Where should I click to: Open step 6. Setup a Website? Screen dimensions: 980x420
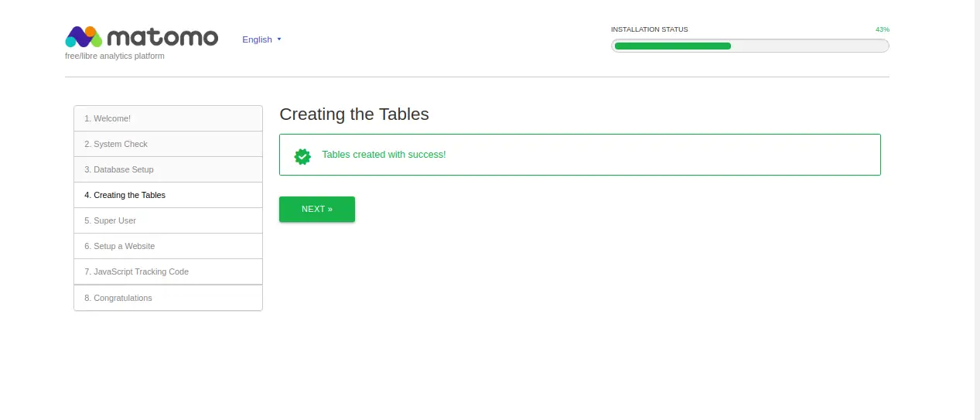(x=168, y=246)
